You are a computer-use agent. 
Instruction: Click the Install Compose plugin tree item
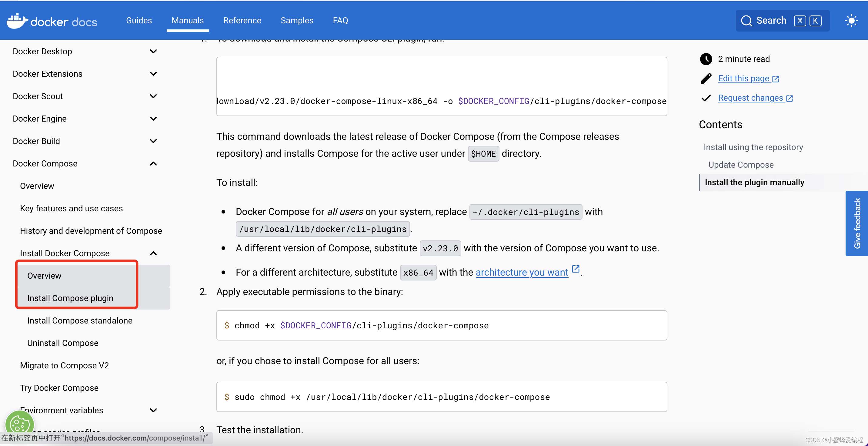[x=70, y=297]
